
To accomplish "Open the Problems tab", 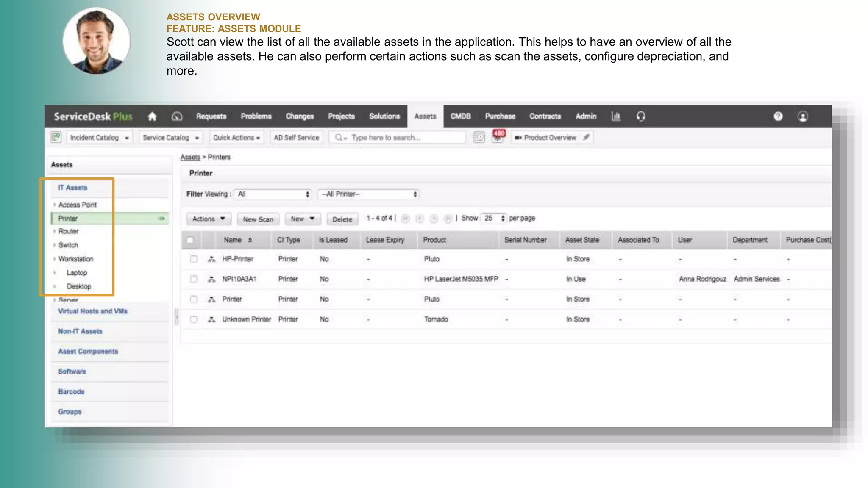I will [x=256, y=116].
